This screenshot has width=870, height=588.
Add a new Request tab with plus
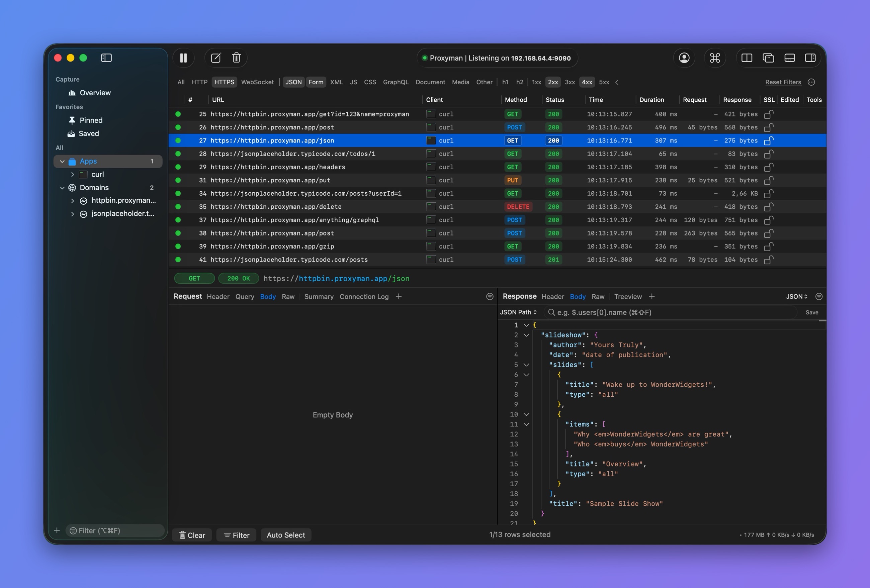398,296
